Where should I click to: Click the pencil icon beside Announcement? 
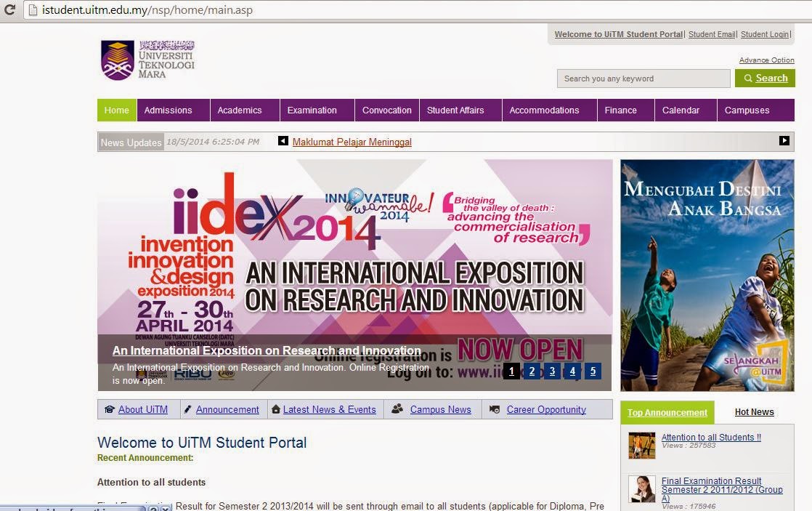(x=188, y=409)
